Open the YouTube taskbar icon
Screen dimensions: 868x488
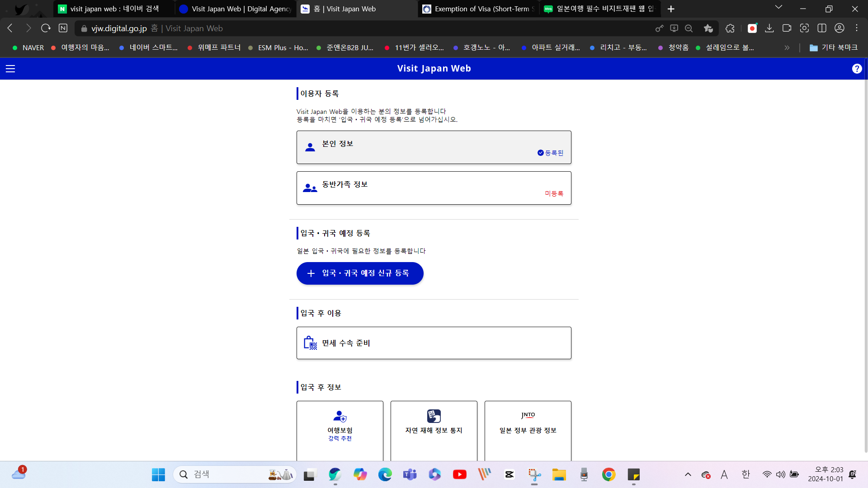pos(460,474)
